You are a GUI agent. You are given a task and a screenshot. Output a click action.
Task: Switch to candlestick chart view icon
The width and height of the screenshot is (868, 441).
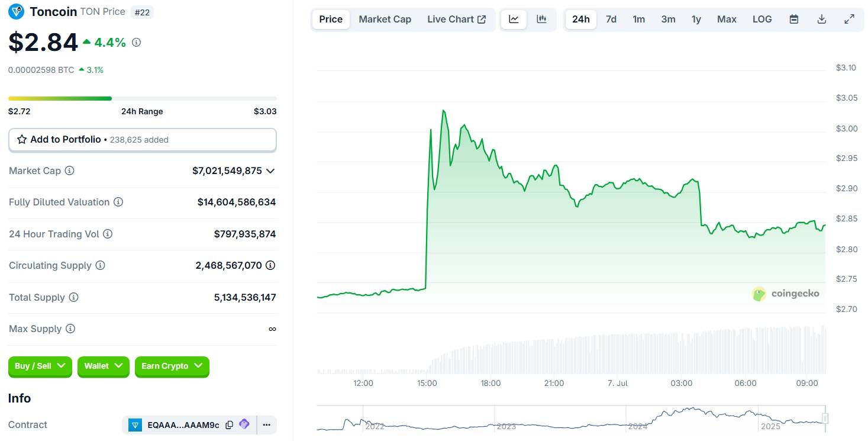click(x=541, y=19)
